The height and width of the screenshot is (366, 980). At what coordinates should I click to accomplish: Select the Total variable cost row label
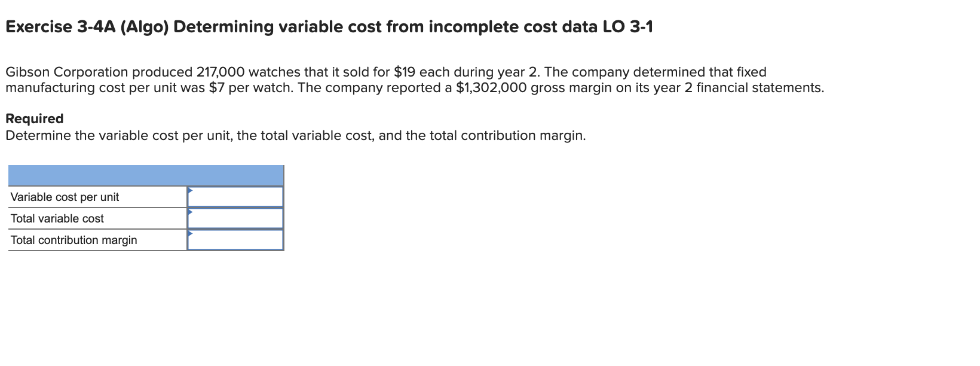pyautogui.click(x=57, y=218)
